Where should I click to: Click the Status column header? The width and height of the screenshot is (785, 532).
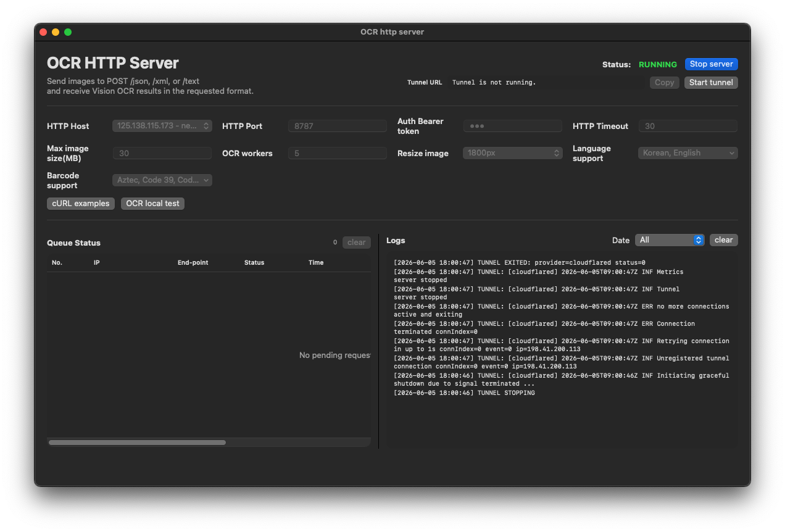pyautogui.click(x=254, y=262)
